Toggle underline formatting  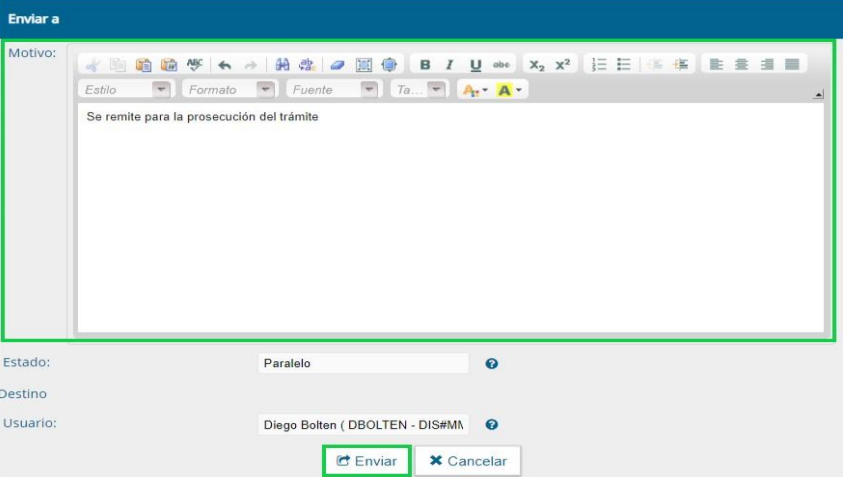[475, 65]
